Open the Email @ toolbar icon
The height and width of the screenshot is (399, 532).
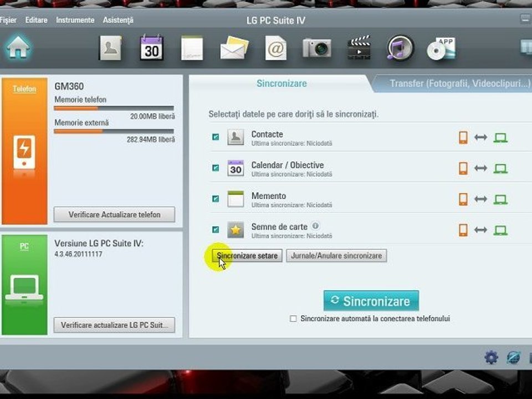click(x=275, y=49)
